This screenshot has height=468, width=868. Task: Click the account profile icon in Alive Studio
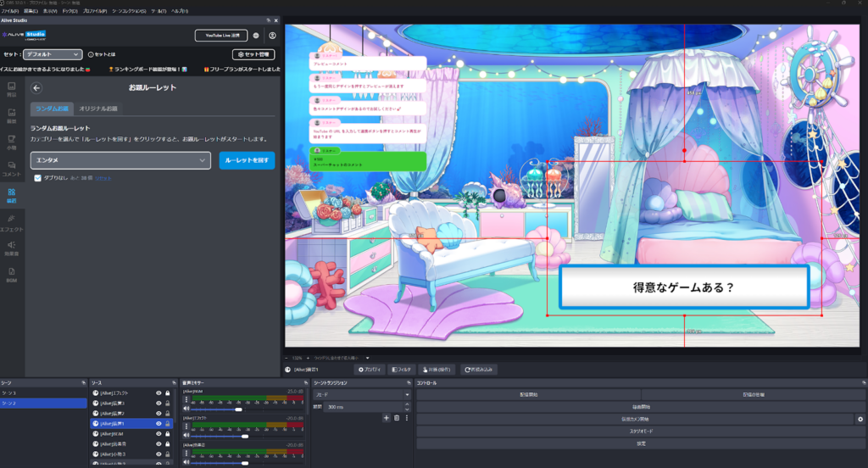click(272, 36)
